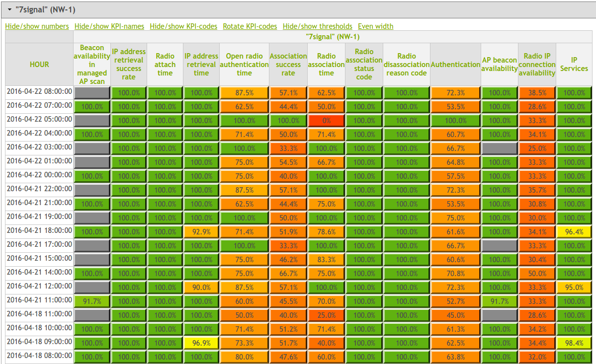The height and width of the screenshot is (364, 596).
Task: Click the Even width link
Action: [x=375, y=26]
